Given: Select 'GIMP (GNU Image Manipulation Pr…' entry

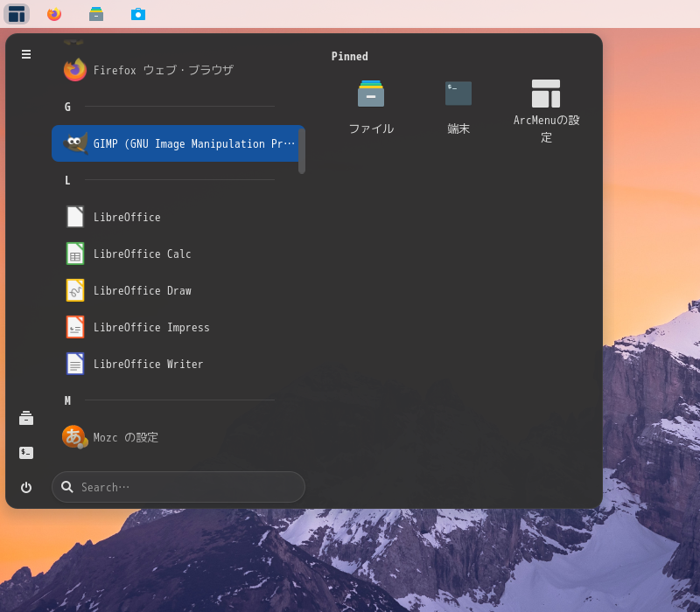Looking at the screenshot, I should [178, 143].
